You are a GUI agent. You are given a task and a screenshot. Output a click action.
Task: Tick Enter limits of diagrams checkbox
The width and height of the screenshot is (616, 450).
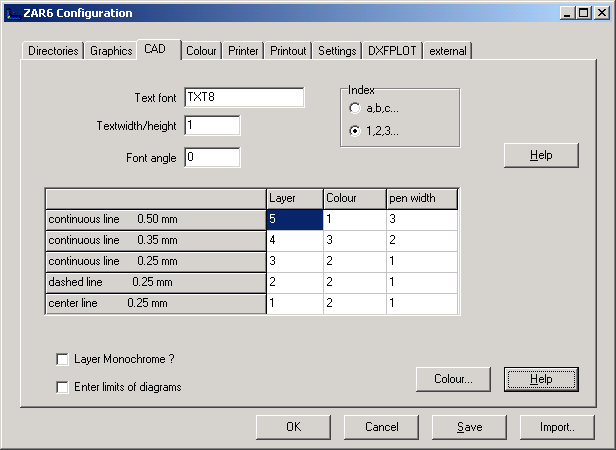point(63,387)
